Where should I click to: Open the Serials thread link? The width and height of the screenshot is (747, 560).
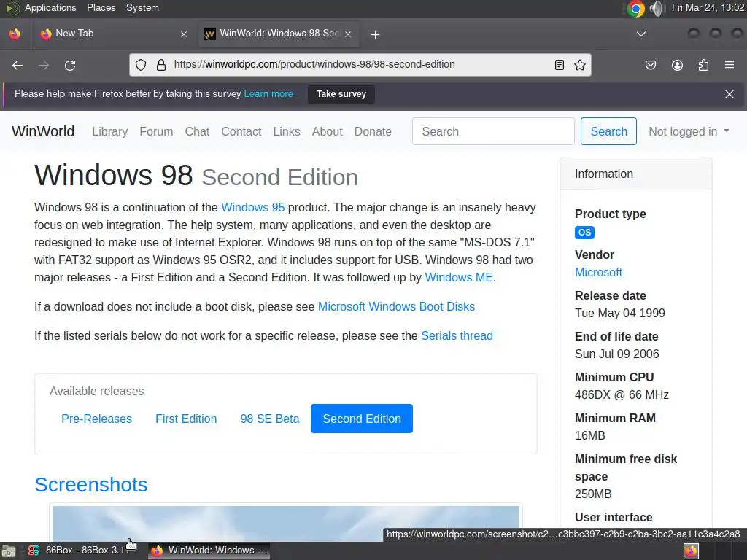(457, 335)
